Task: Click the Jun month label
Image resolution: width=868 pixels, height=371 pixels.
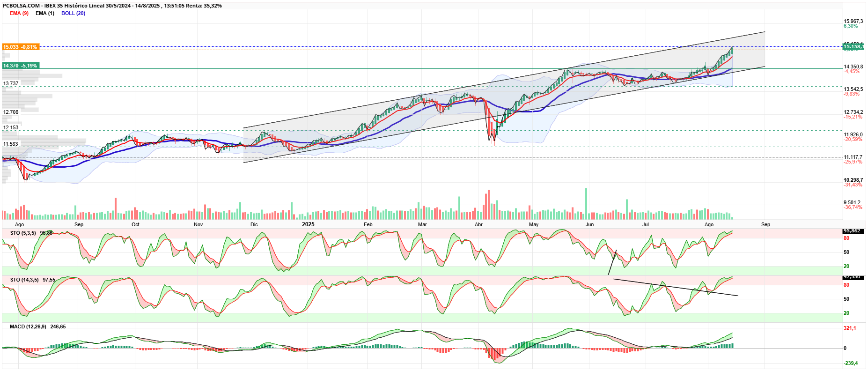Action: point(589,224)
